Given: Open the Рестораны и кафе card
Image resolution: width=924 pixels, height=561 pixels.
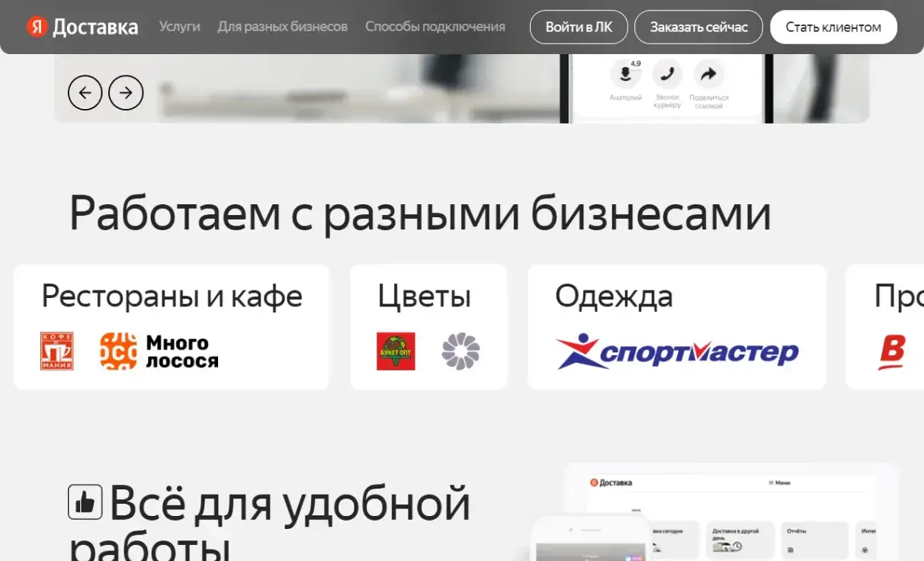Looking at the screenshot, I should [172, 327].
